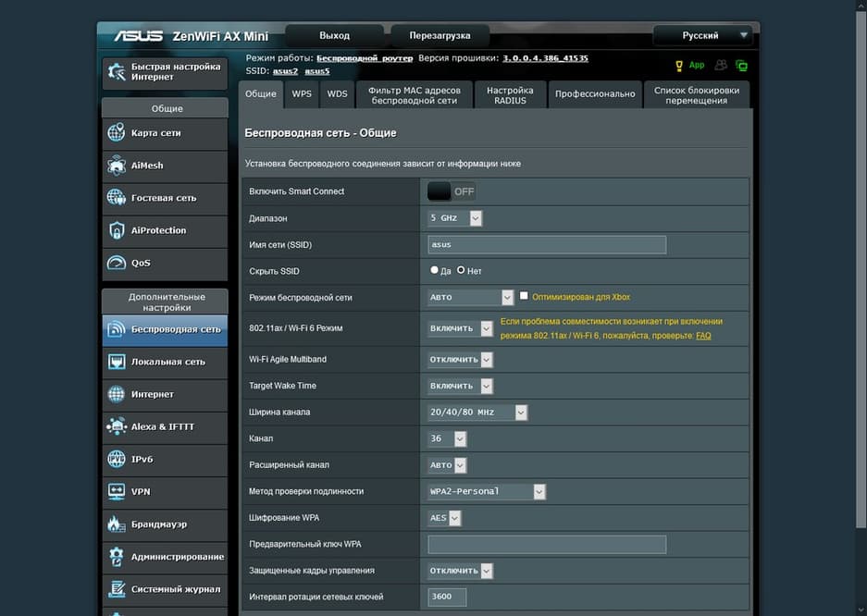Click the firewall flame icon
867x616 pixels.
(117, 524)
